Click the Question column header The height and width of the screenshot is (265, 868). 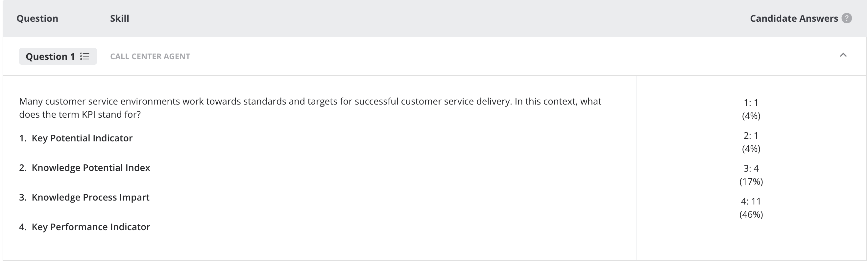coord(37,18)
